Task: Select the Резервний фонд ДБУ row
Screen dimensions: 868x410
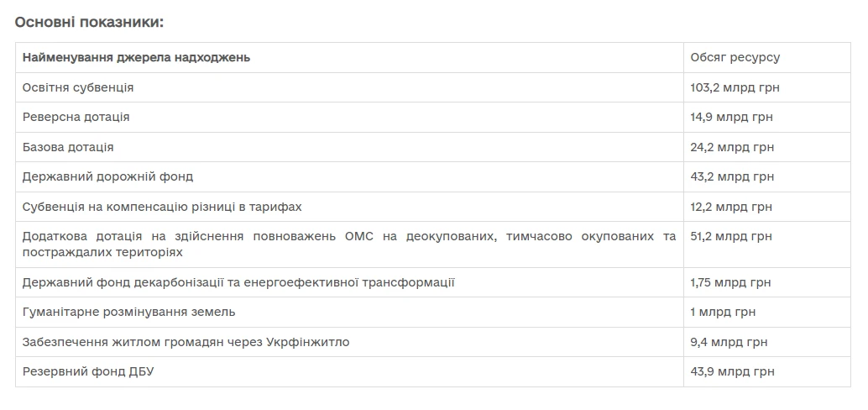Action: (433, 371)
